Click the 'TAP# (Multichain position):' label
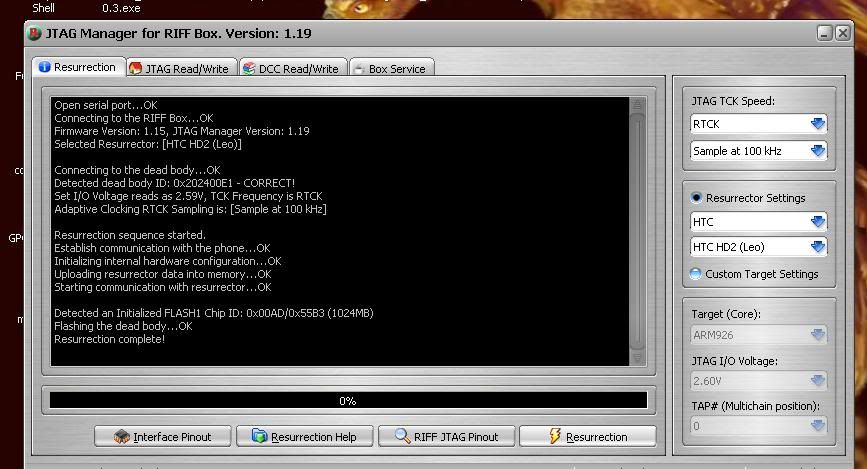 (x=755, y=406)
